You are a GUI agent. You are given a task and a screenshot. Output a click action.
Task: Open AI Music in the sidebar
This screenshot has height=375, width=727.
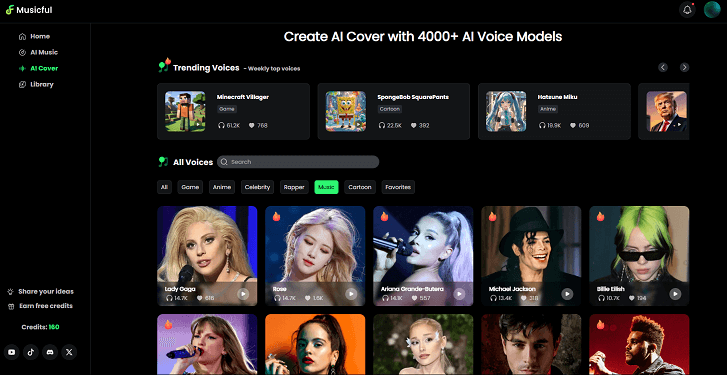(x=38, y=52)
